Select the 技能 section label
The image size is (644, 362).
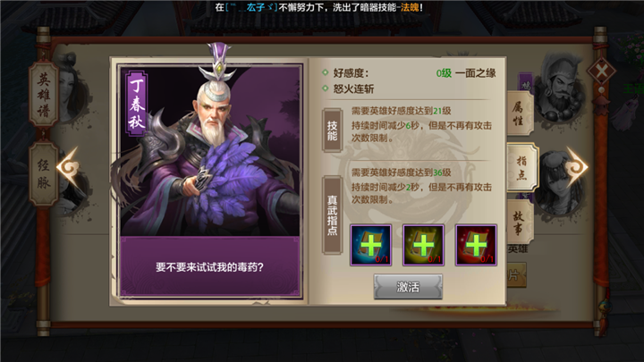332,130
